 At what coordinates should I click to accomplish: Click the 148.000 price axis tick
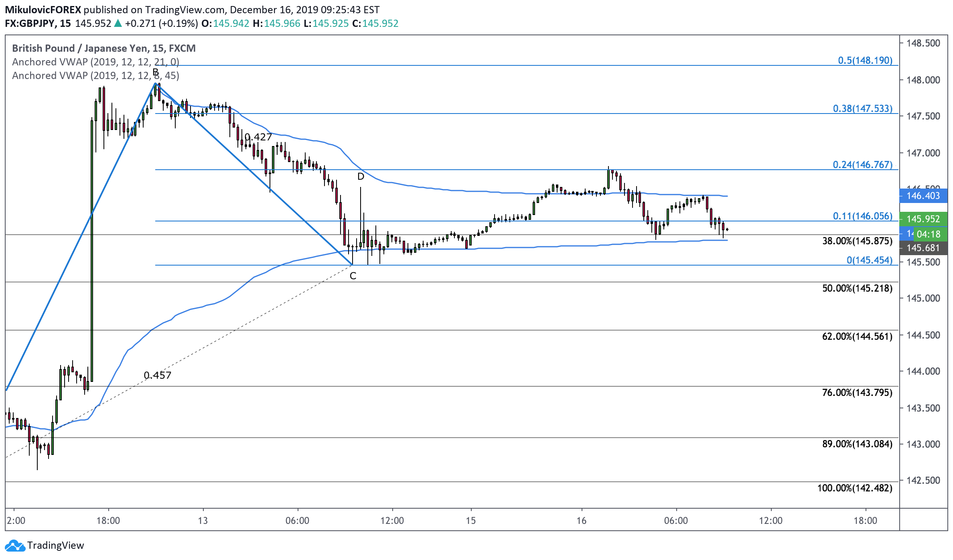tap(923, 80)
